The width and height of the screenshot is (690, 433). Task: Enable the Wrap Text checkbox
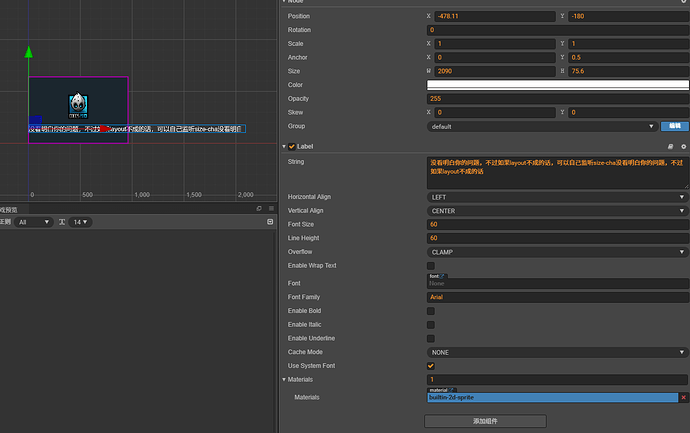[431, 266]
